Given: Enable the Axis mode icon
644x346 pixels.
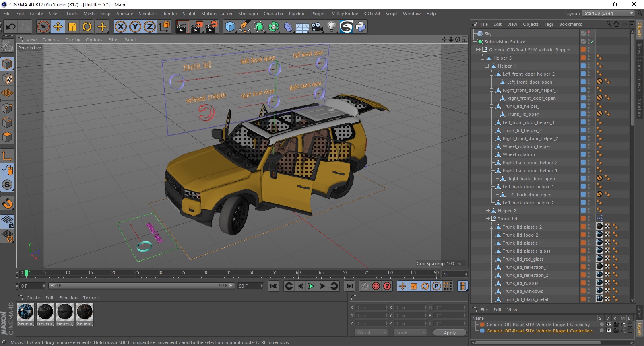Looking at the screenshot, I should [x=7, y=156].
